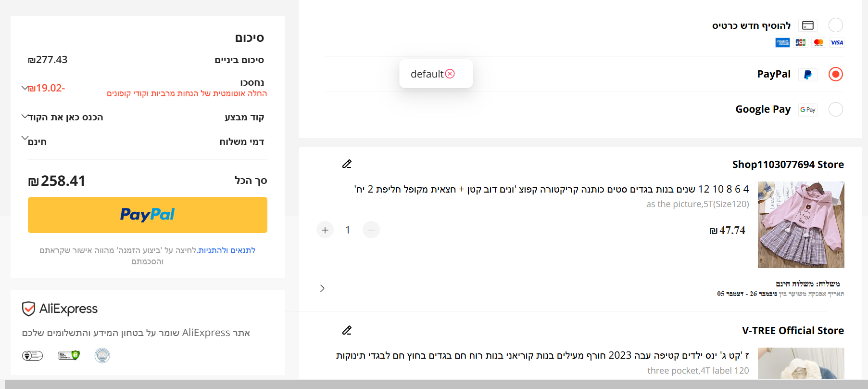Image resolution: width=868 pixels, height=389 pixels.
Task: Click the Google Pay option label
Action: point(763,109)
